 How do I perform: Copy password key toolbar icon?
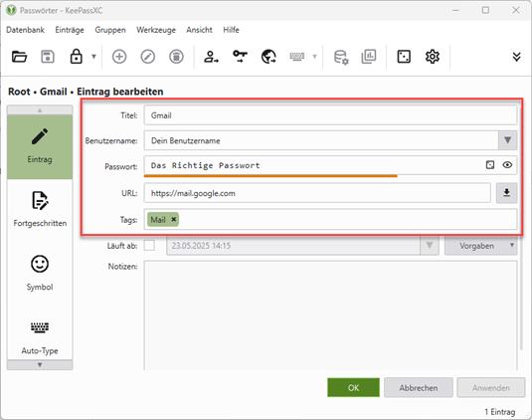240,57
